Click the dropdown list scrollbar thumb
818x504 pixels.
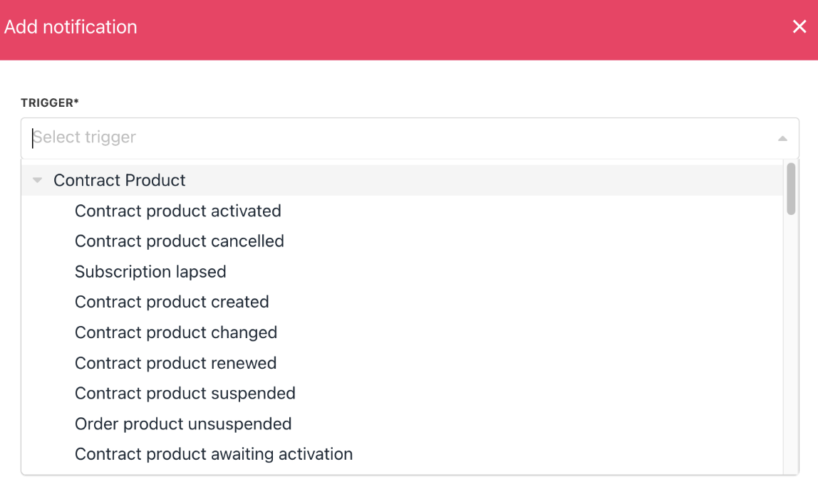[x=791, y=189]
